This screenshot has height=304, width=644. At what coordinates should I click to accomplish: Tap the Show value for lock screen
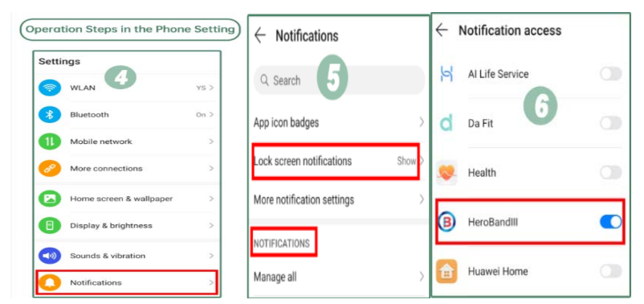pos(406,161)
